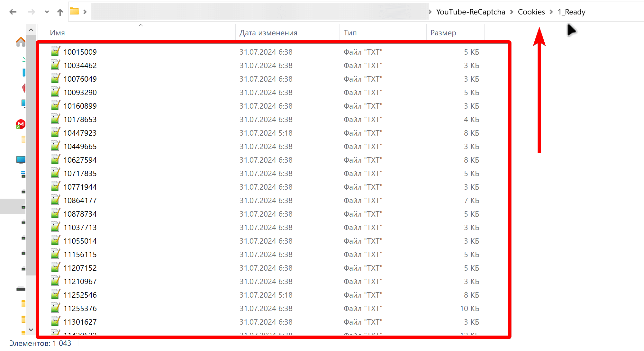This screenshot has height=351, width=644.
Task: Click the folder icon in address bar
Action: tap(74, 12)
